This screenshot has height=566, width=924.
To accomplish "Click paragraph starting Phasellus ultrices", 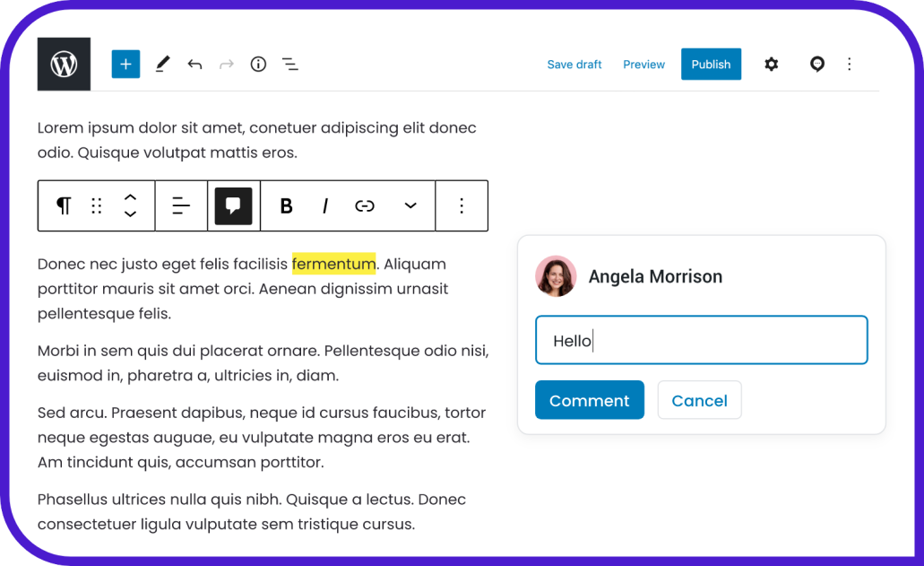I will pyautogui.click(x=252, y=512).
